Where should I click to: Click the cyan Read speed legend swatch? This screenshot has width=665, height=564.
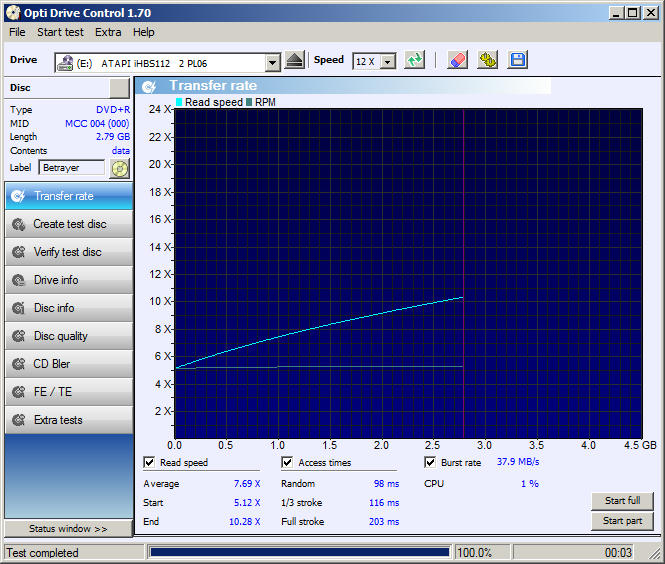(x=179, y=102)
